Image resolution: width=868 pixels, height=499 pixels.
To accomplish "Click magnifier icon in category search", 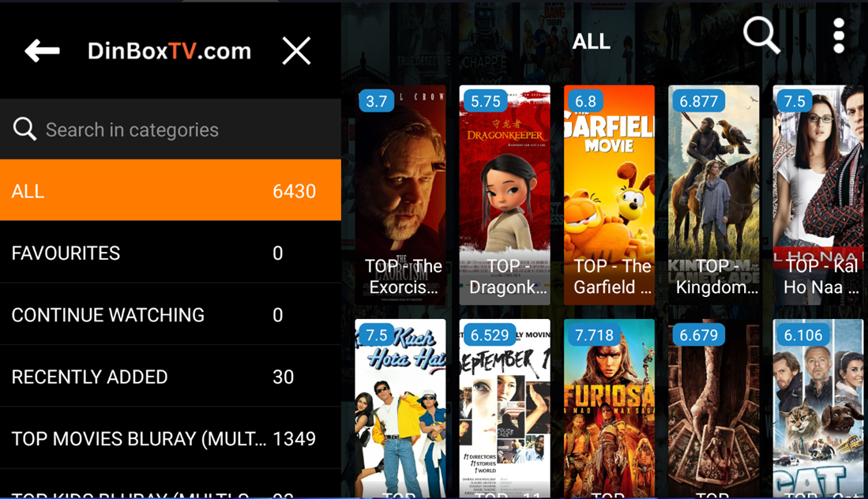I will pyautogui.click(x=24, y=129).
